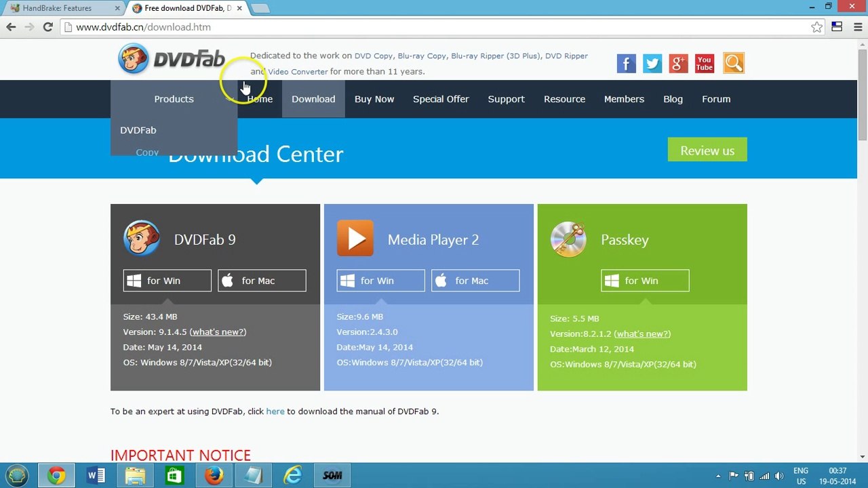The image size is (868, 488).
Task: Click the DVDFab logo in the header
Action: click(x=172, y=59)
